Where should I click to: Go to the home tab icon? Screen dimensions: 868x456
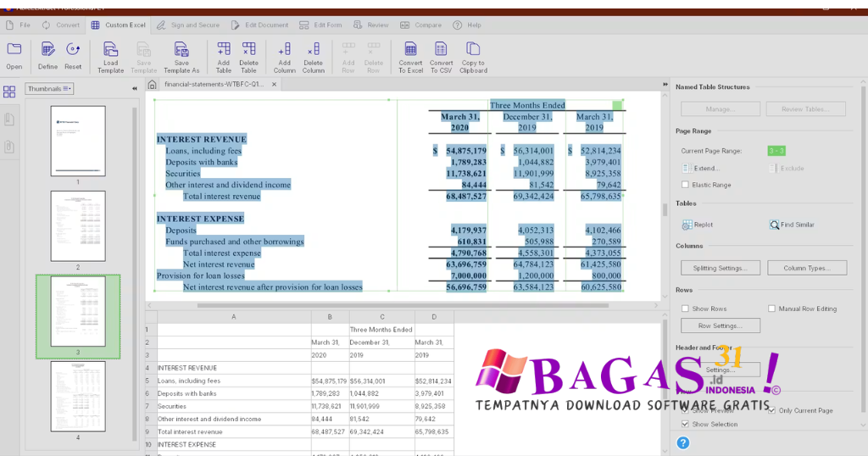[153, 85]
